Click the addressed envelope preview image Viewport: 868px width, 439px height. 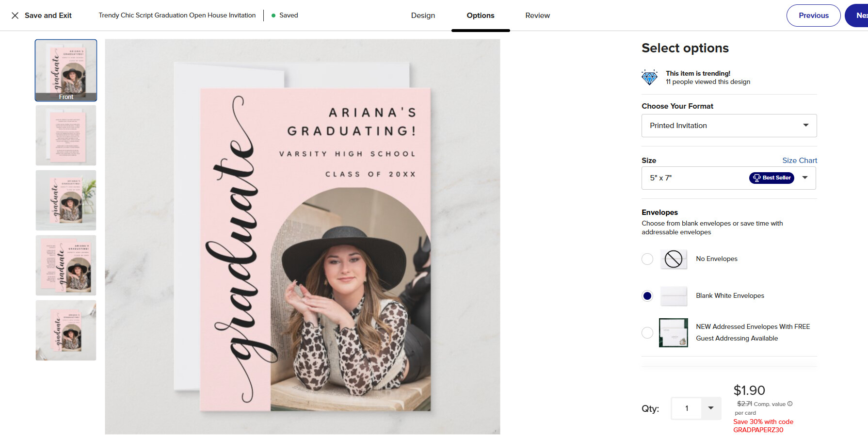tap(674, 333)
